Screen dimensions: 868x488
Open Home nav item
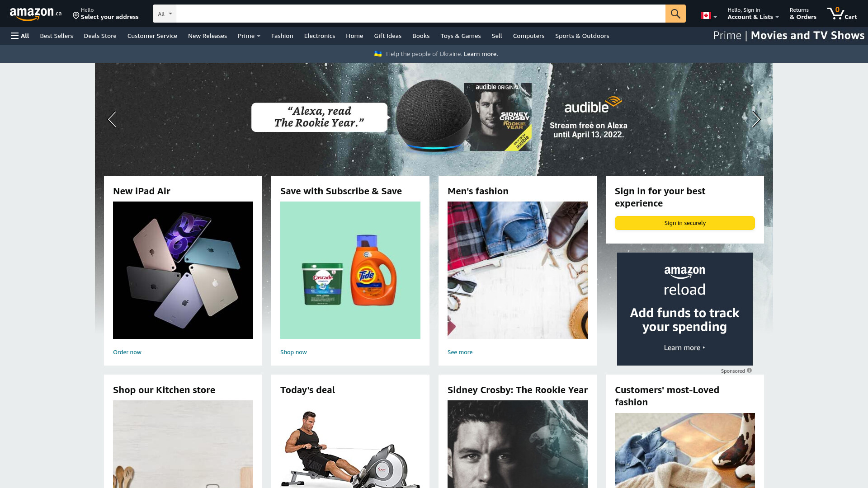coord(354,36)
